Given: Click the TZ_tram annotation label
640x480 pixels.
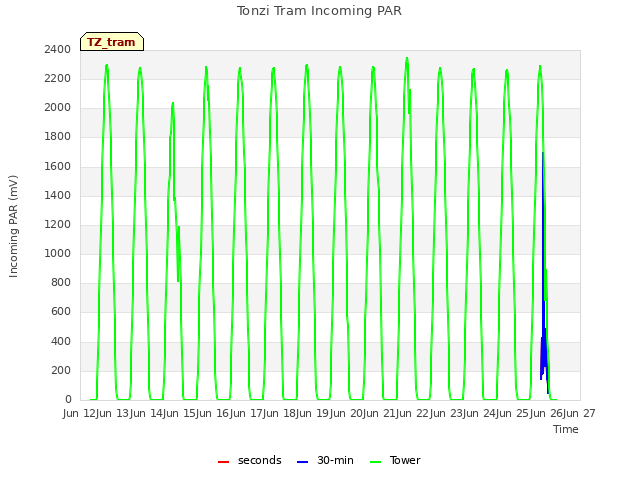Looking at the screenshot, I should 112,42.
